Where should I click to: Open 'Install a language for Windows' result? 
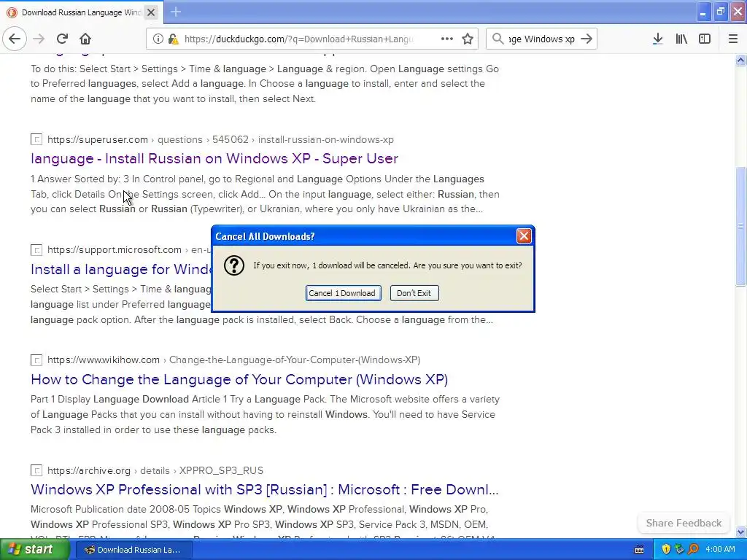pyautogui.click(x=121, y=269)
